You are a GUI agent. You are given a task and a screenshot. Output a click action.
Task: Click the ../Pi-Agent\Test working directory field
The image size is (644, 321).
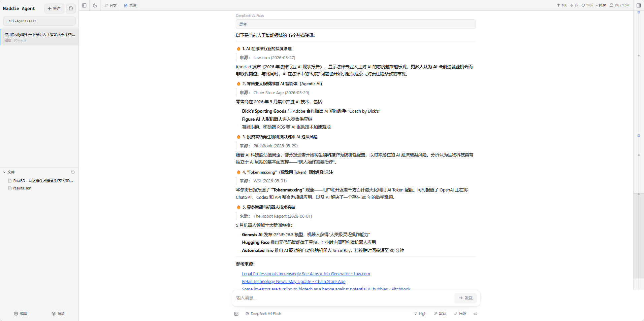pos(39,21)
